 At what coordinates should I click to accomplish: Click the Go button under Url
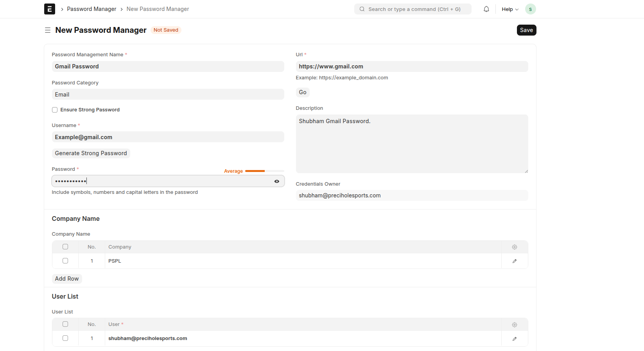point(303,92)
